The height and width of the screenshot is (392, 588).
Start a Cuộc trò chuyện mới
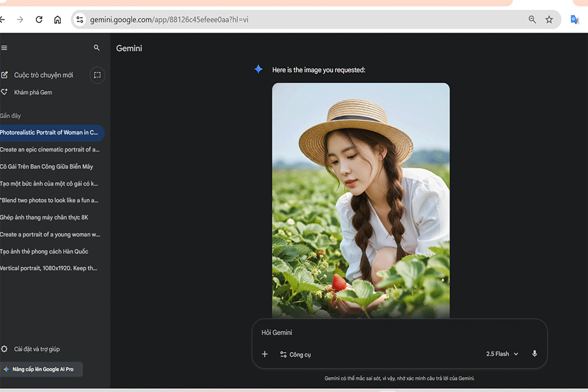(x=43, y=75)
